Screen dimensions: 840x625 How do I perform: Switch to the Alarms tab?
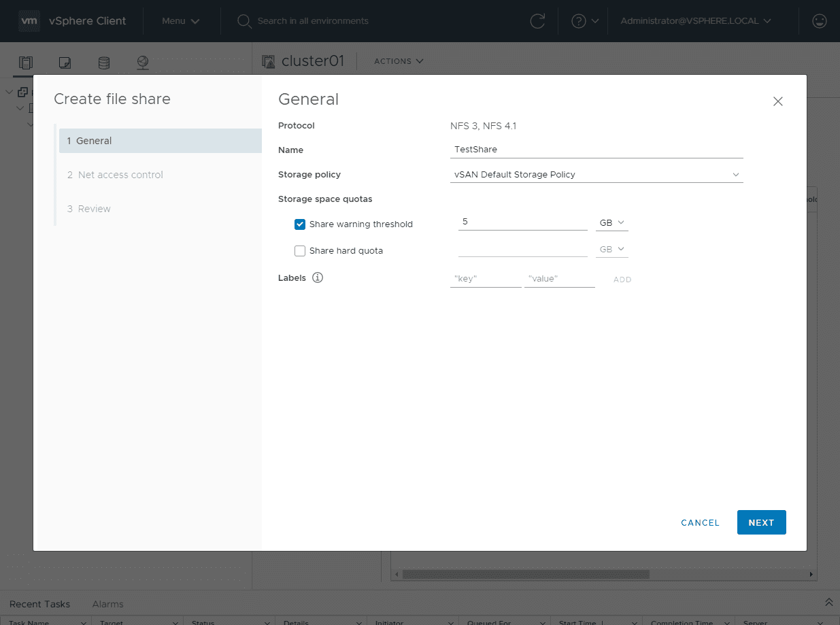(x=107, y=604)
